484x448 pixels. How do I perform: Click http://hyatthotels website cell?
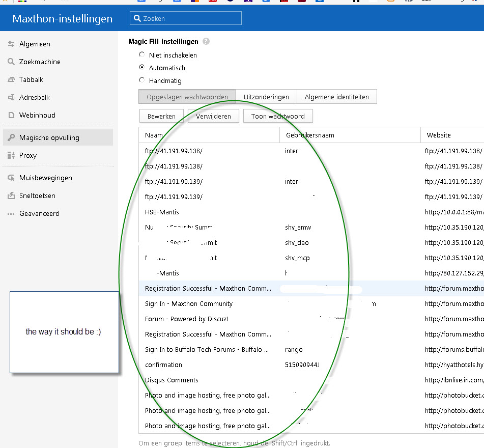(454, 365)
